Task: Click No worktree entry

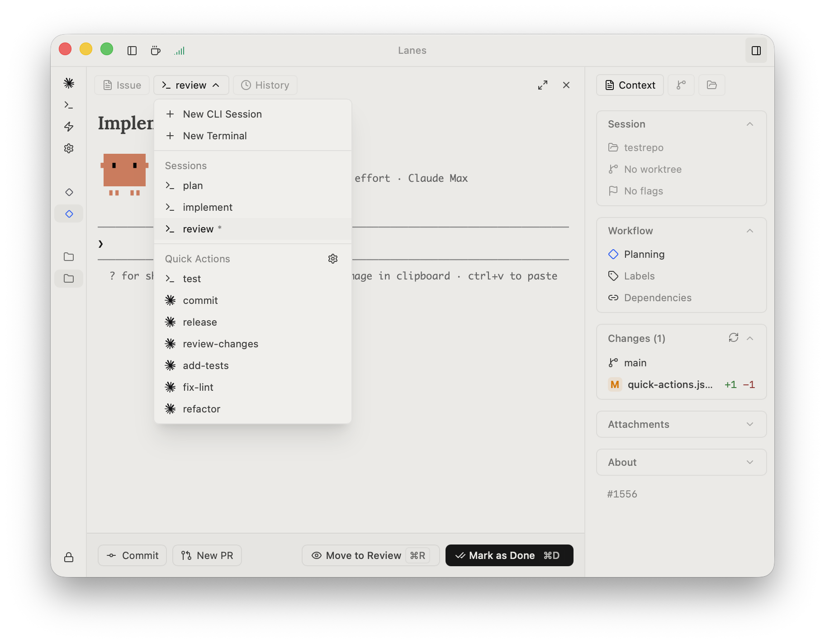Action: tap(681, 169)
